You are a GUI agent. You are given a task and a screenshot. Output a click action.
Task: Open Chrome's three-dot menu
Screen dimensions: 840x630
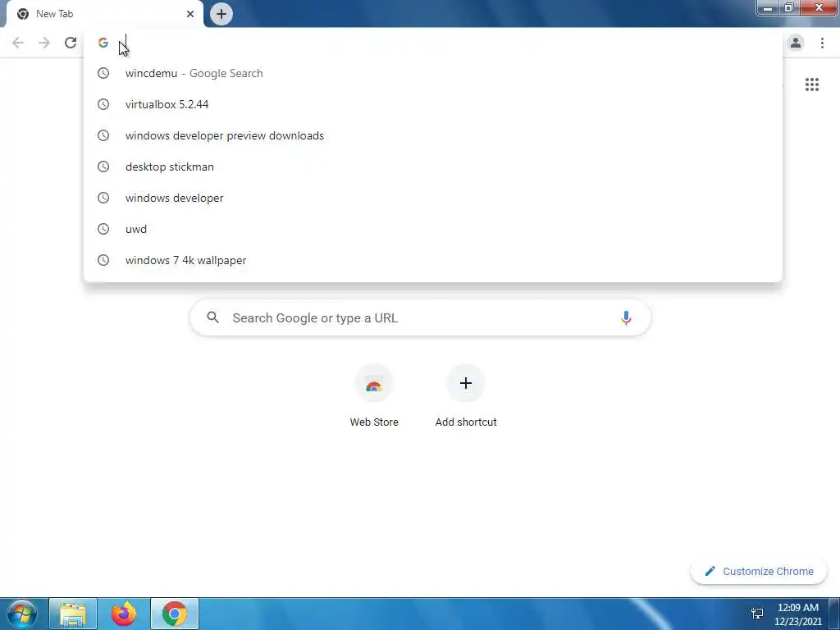point(822,43)
